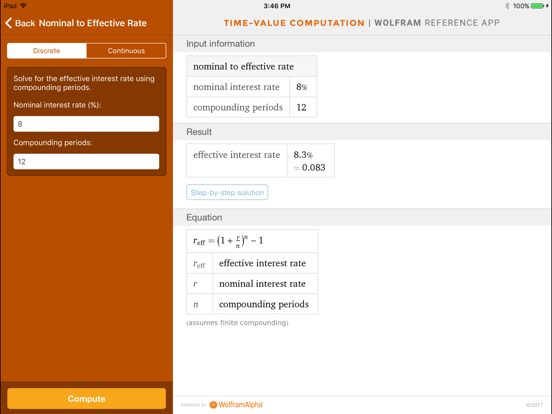The width and height of the screenshot is (552, 414).
Task: Click the 'Solve for the effective interest rate' description
Action: [84, 83]
